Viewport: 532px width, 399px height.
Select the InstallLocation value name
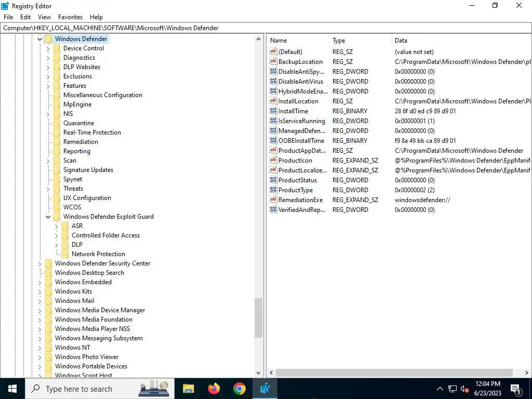tap(298, 101)
